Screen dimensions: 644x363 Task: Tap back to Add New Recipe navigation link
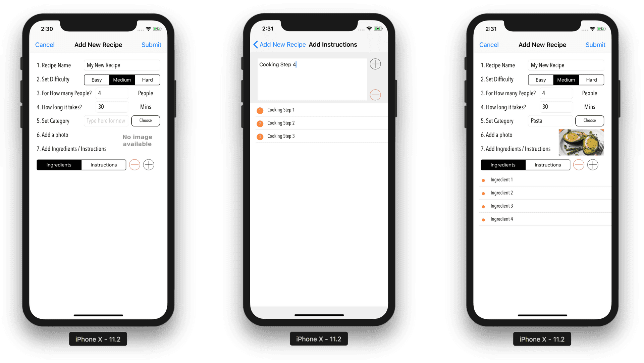(278, 44)
